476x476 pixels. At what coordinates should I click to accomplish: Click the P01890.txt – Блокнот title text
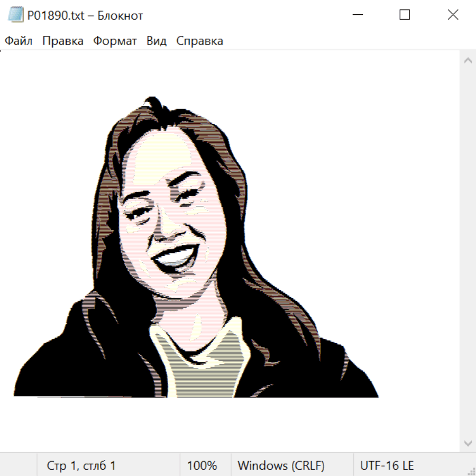[x=85, y=15]
